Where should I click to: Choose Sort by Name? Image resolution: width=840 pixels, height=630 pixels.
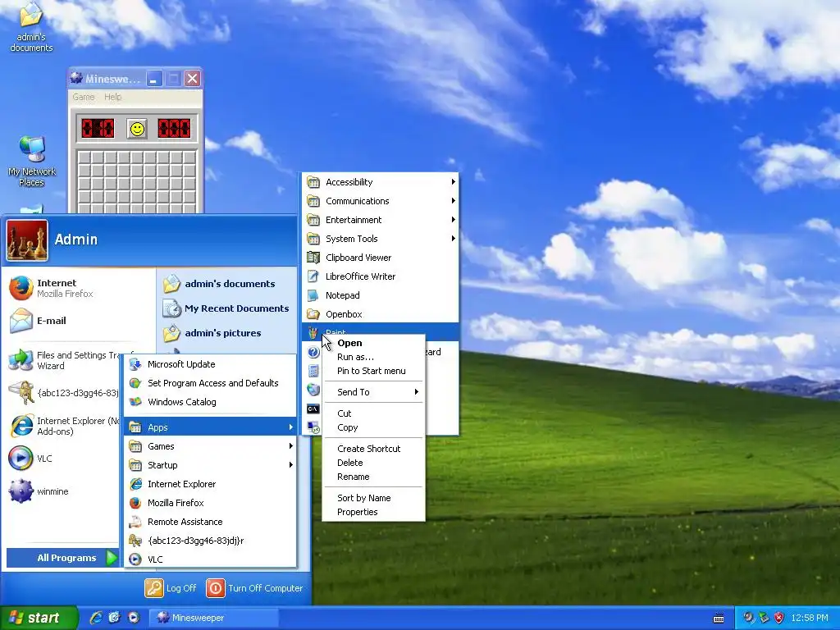point(373,498)
